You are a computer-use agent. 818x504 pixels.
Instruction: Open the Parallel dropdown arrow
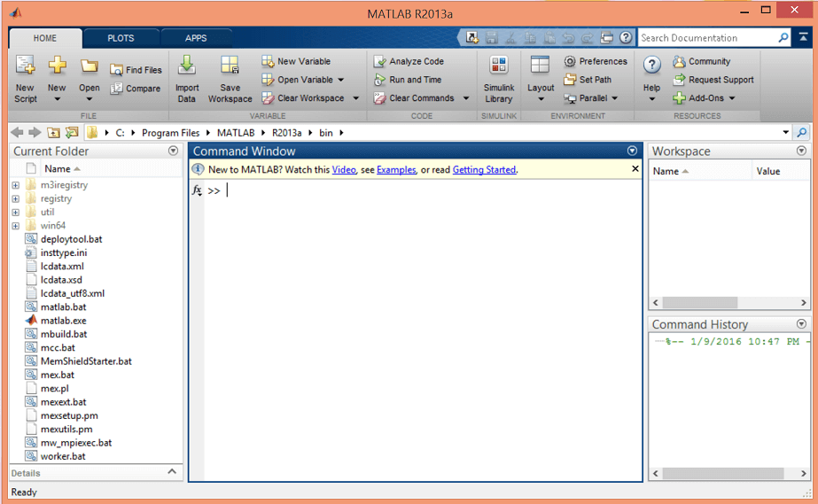pos(614,98)
